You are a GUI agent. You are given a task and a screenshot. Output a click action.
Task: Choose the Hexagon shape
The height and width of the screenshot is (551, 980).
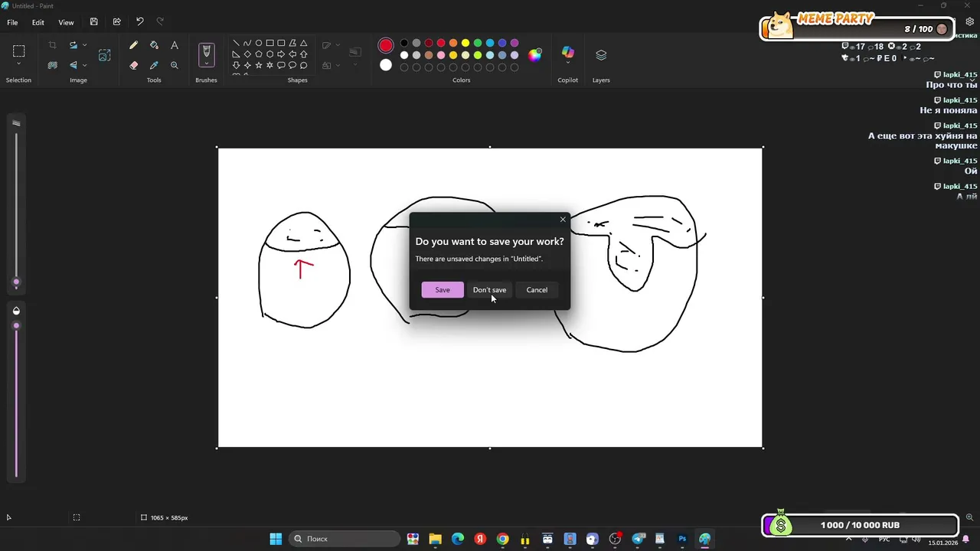[x=270, y=54]
